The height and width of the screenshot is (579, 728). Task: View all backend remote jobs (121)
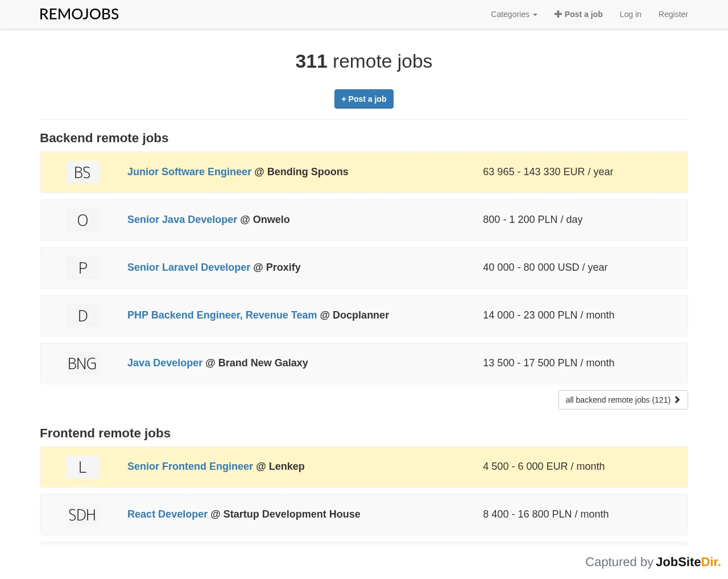coord(623,400)
